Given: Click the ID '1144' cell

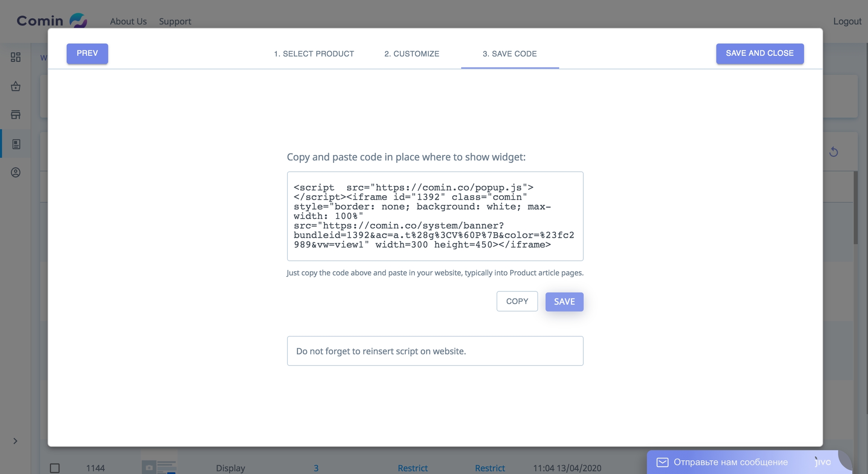Looking at the screenshot, I should pyautogui.click(x=95, y=468).
